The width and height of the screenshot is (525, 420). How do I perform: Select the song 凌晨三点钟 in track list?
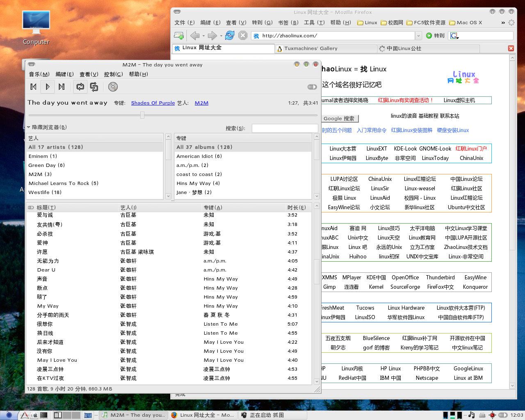169,369
